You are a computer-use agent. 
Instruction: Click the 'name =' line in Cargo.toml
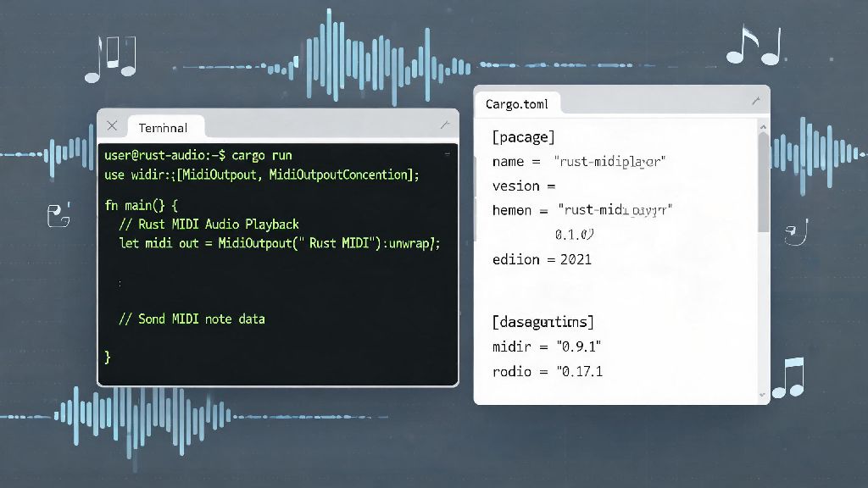(578, 161)
